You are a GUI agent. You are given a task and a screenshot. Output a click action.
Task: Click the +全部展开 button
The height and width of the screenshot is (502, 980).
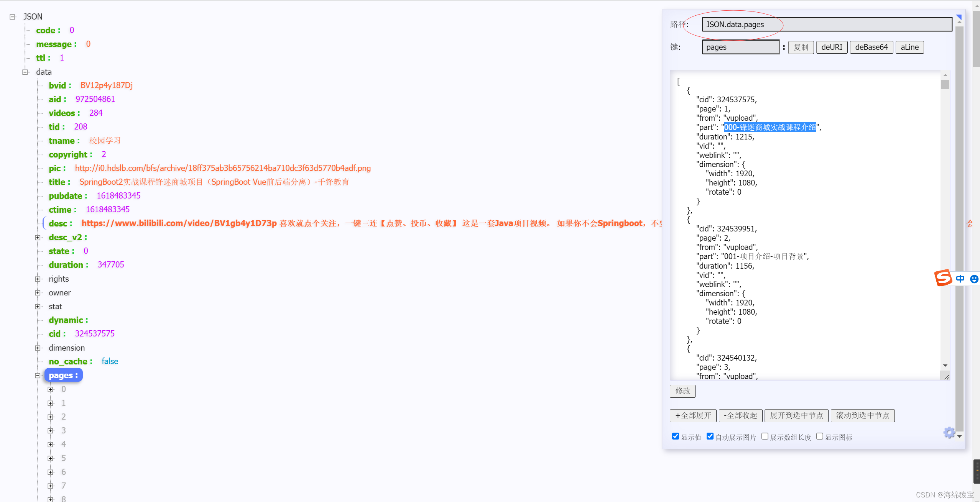point(693,415)
